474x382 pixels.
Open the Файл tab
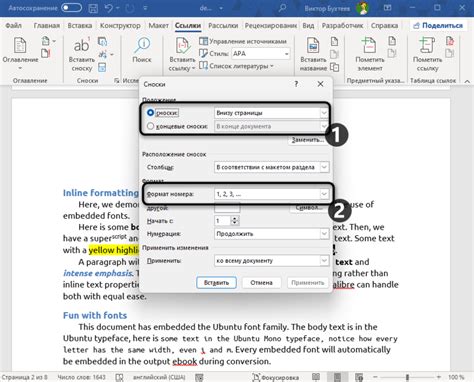pyautogui.click(x=13, y=25)
